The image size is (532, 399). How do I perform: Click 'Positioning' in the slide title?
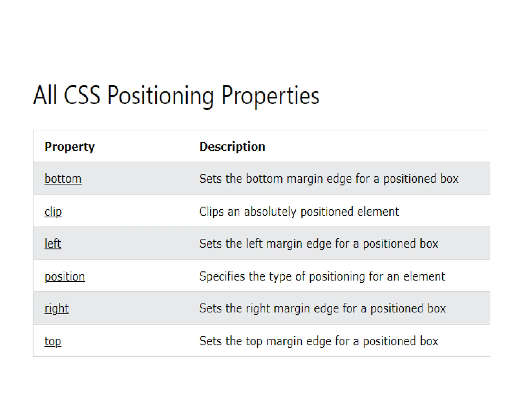pos(161,96)
